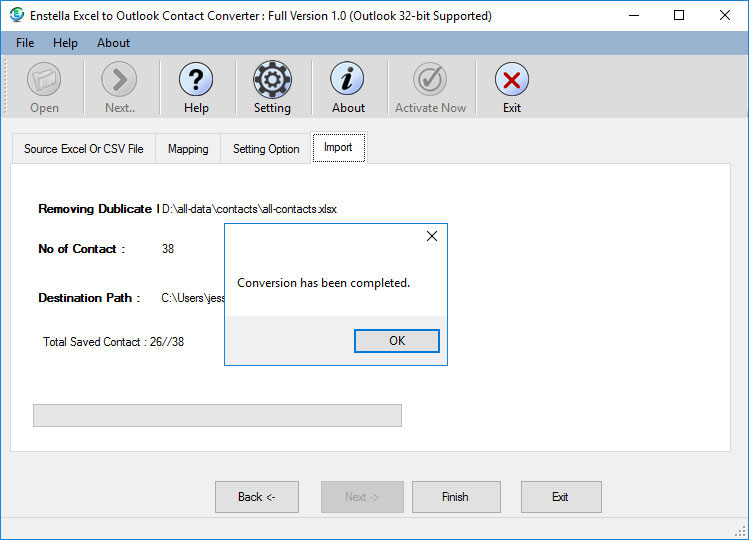Switch to the Mapping tab

click(x=188, y=149)
